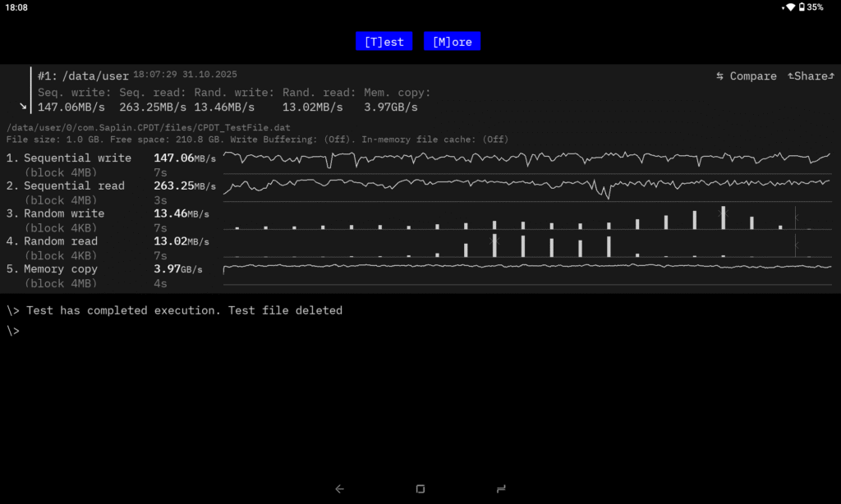Tap the [T]est button
The height and width of the screenshot is (504, 841).
[384, 42]
